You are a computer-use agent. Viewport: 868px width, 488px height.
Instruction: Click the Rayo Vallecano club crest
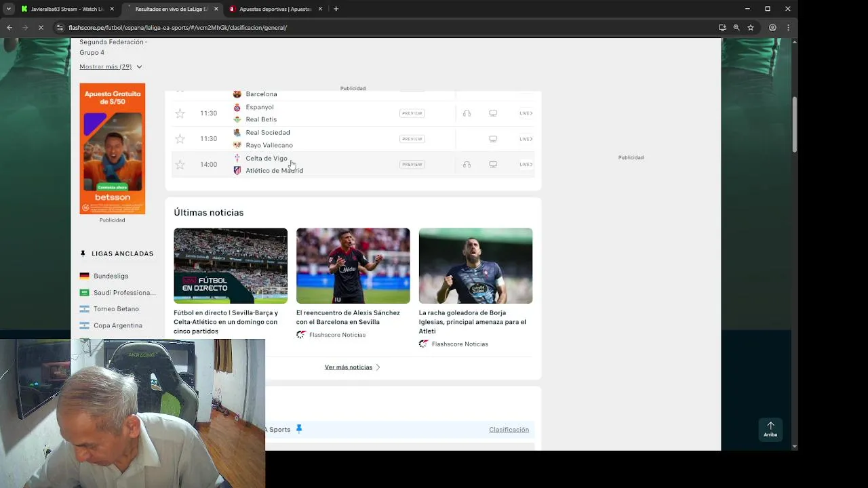click(x=237, y=145)
